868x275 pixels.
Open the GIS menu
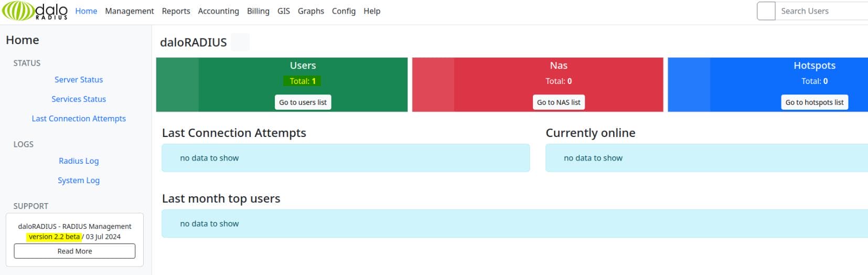pos(284,11)
